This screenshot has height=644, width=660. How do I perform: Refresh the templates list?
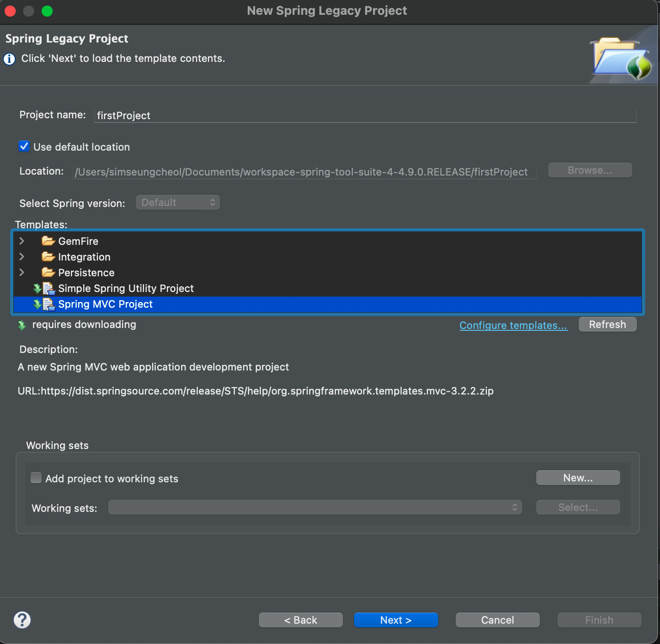[607, 324]
